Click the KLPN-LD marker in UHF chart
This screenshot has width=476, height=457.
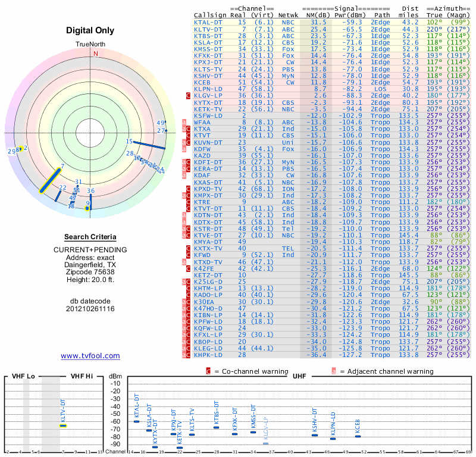(333, 439)
